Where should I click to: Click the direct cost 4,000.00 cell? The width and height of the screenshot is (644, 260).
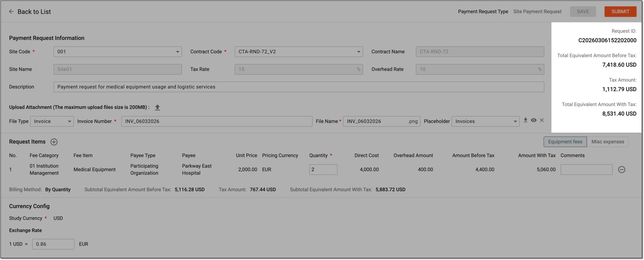(369, 169)
